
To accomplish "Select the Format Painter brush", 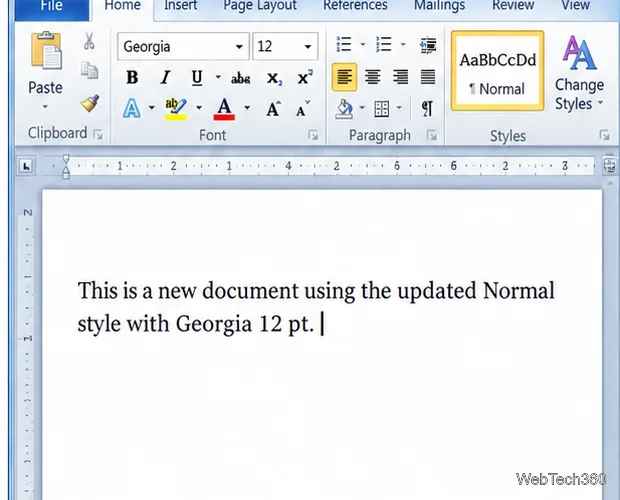I will click(89, 103).
